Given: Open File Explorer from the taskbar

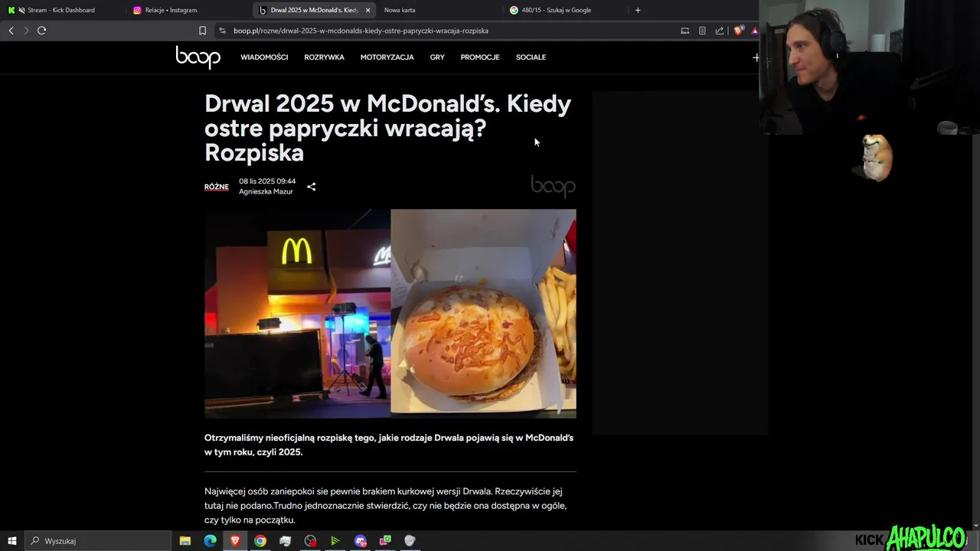Looking at the screenshot, I should pos(185,541).
